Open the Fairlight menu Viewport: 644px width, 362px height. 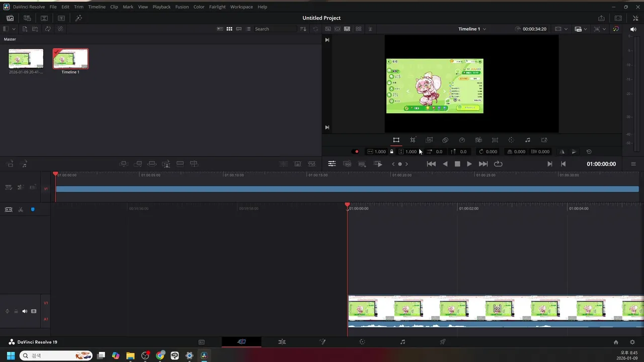217,7
